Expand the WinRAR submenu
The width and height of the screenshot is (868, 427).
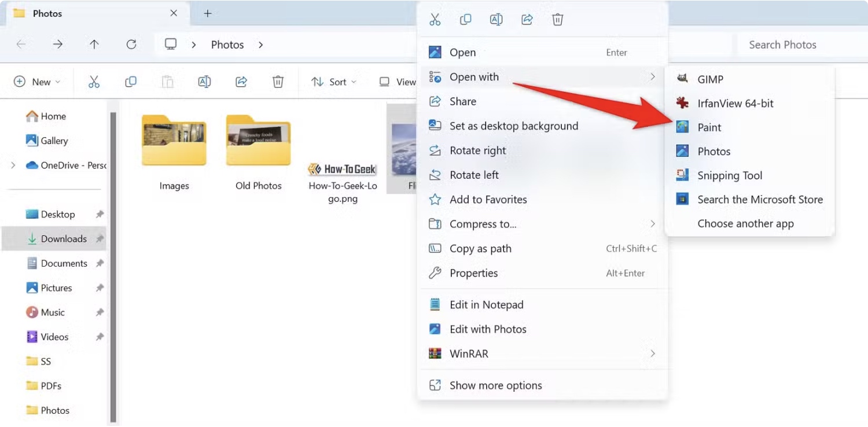tap(542, 354)
